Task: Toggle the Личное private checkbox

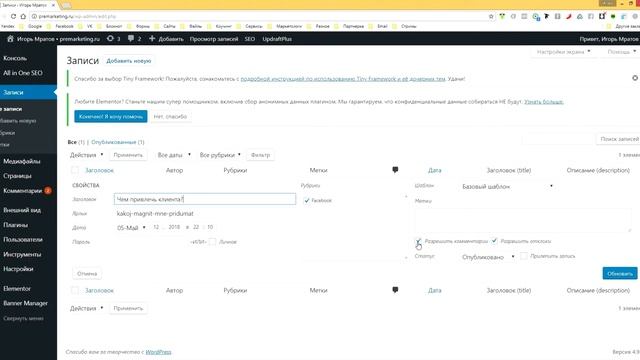Action: [x=212, y=242]
